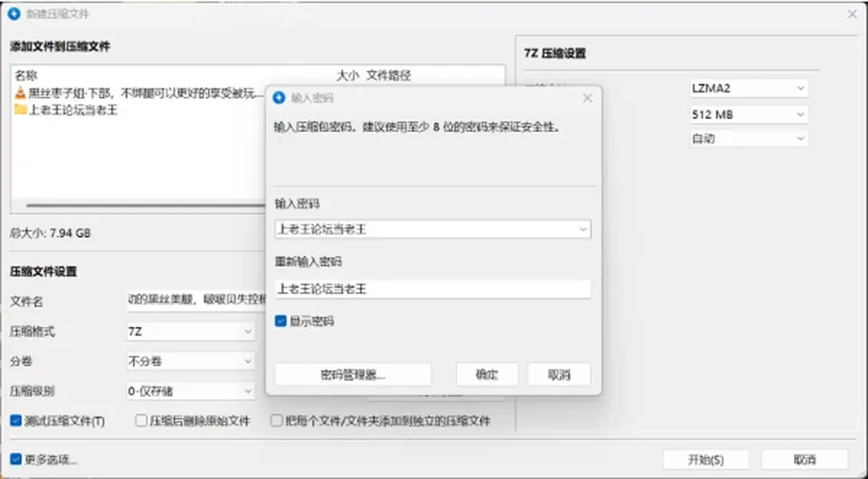Open the LZMA2 compression method dropdown
This screenshot has height=479, width=868.
click(749, 88)
